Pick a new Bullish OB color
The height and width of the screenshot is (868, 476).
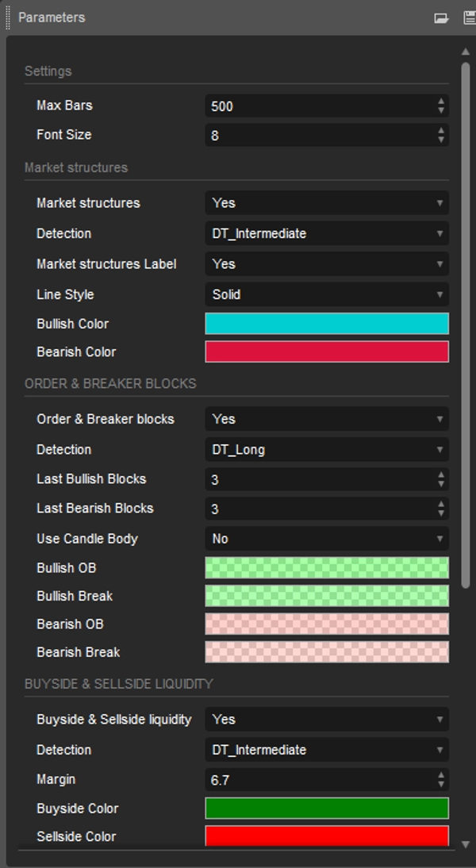(x=326, y=568)
